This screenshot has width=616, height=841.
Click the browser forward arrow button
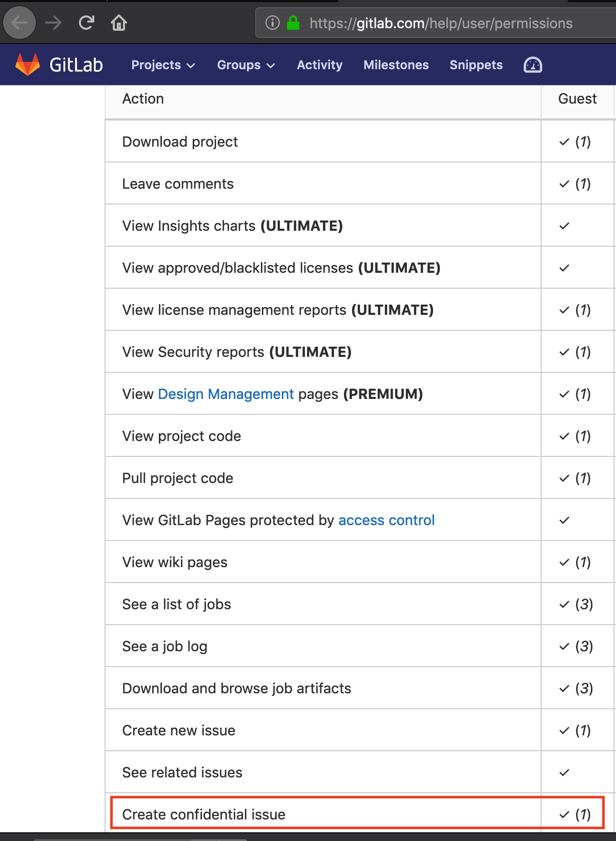tap(53, 23)
